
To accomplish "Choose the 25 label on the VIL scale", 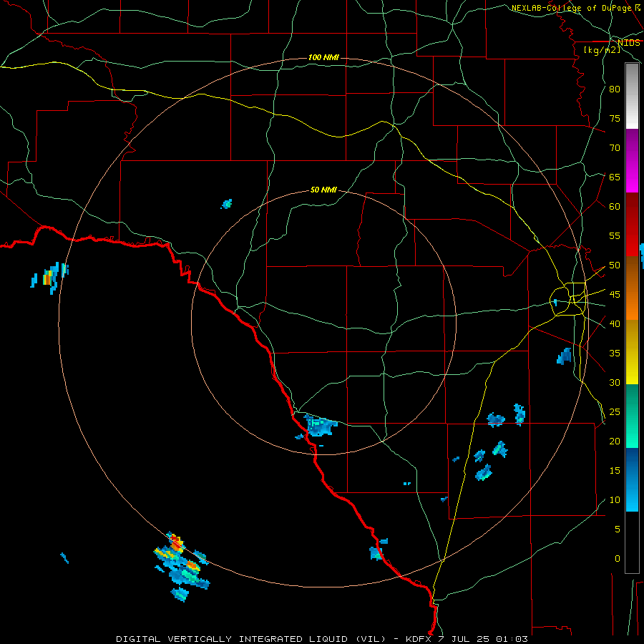I will point(615,412).
